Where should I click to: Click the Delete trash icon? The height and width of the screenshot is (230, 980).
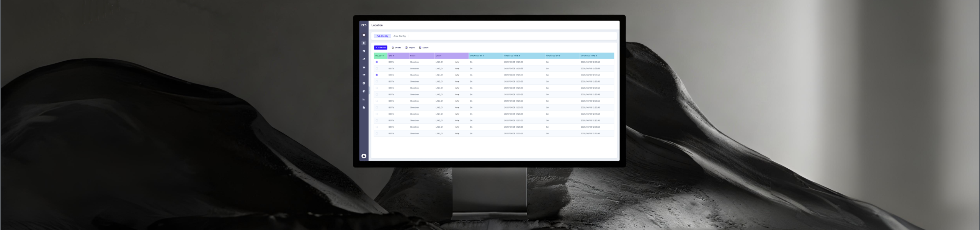[x=393, y=48]
